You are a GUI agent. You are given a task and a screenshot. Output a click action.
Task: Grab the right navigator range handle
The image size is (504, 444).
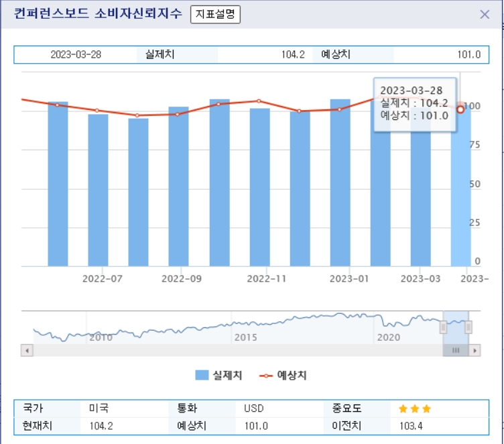pos(468,327)
